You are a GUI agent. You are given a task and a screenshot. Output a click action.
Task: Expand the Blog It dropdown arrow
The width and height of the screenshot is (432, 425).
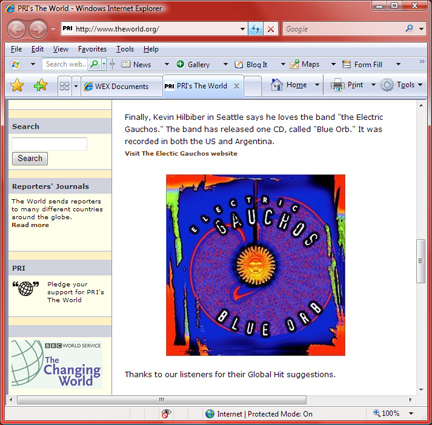(283, 64)
